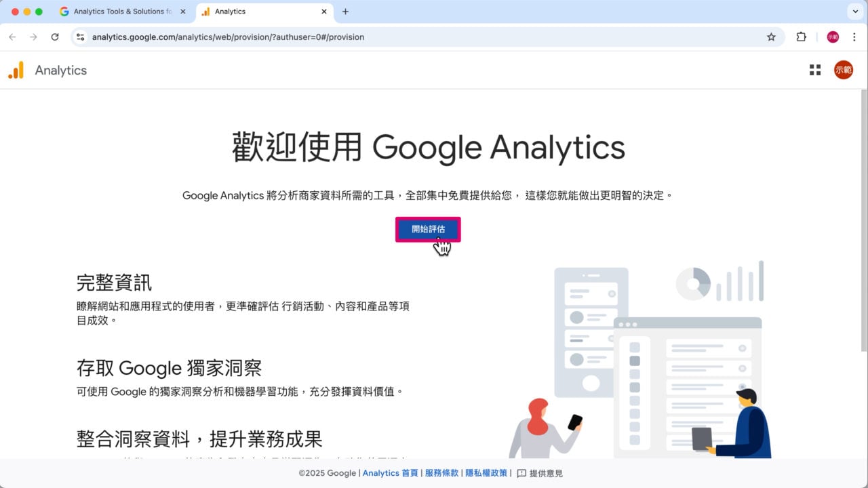Bookmark the page with the star icon

pyautogui.click(x=771, y=37)
